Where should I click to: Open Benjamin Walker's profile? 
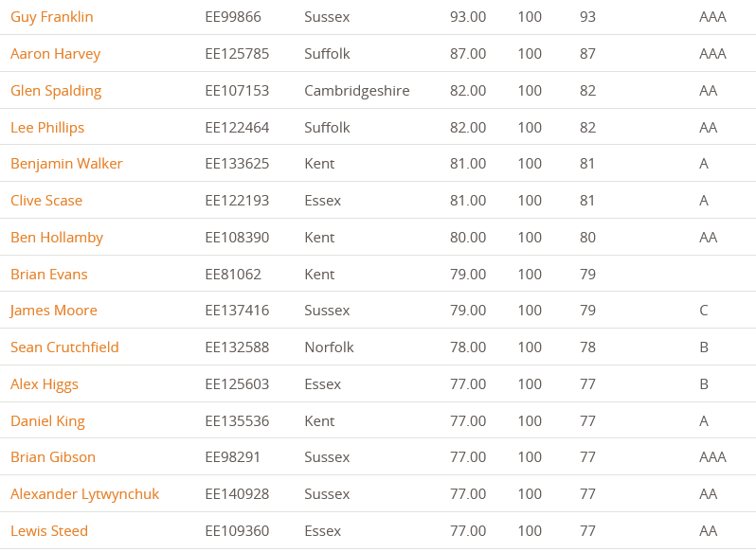tap(66, 164)
